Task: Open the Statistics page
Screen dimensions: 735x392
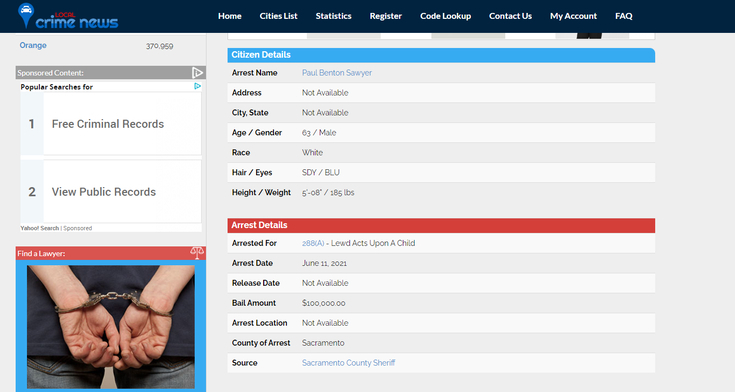Action: 333,16
